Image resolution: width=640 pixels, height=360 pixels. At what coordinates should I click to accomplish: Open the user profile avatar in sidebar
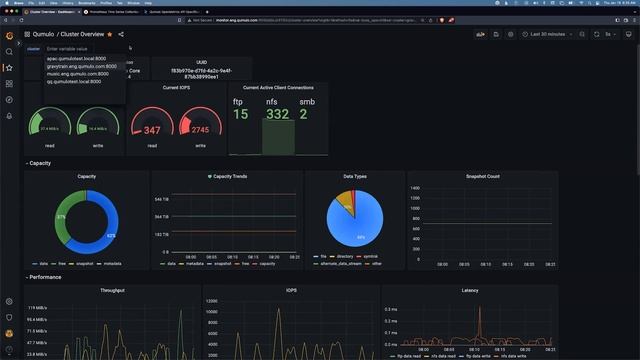tap(9, 333)
